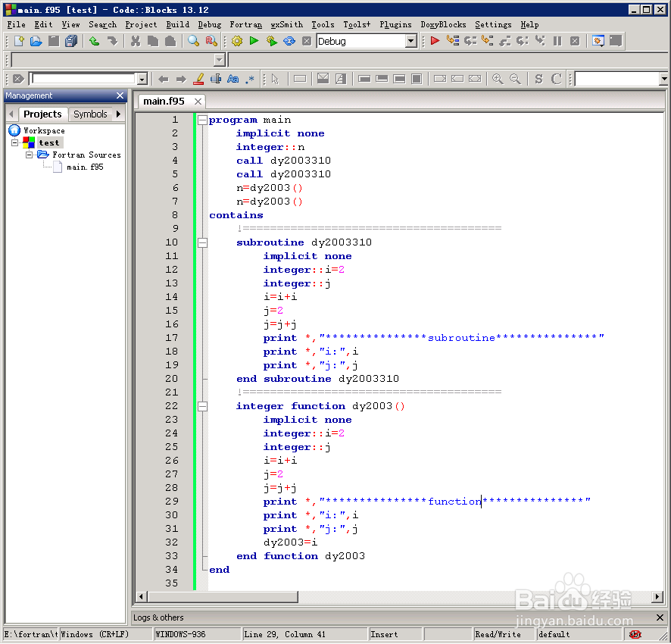Viewport: 671px width, 644px height.
Task: Toggle Use regex icon
Action: click(x=251, y=79)
